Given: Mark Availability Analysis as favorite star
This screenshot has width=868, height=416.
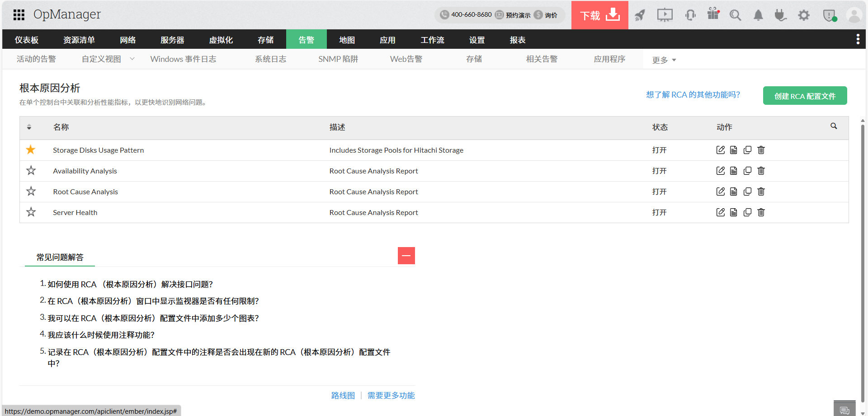Looking at the screenshot, I should [x=31, y=170].
